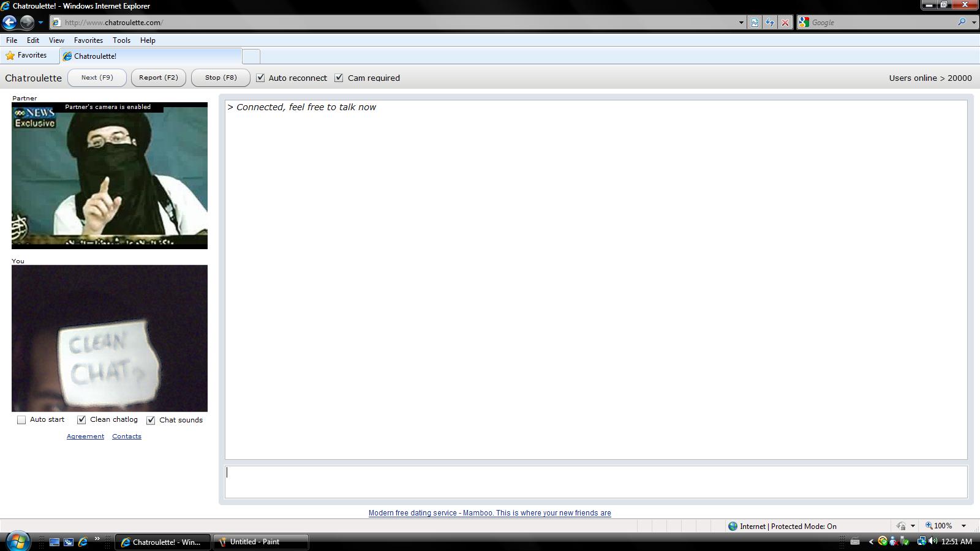Image resolution: width=980 pixels, height=551 pixels.
Task: Click the Compatibility View icon
Action: click(x=755, y=23)
